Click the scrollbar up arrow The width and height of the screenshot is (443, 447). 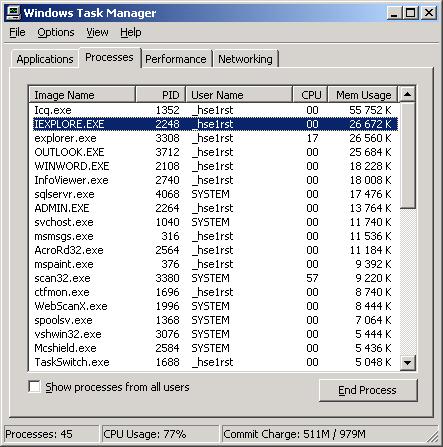(x=407, y=94)
